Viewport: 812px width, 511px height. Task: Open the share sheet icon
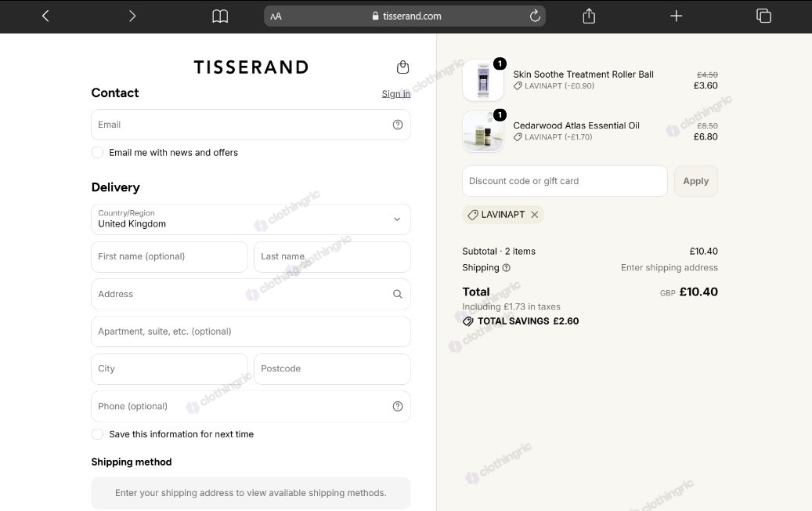(x=589, y=16)
